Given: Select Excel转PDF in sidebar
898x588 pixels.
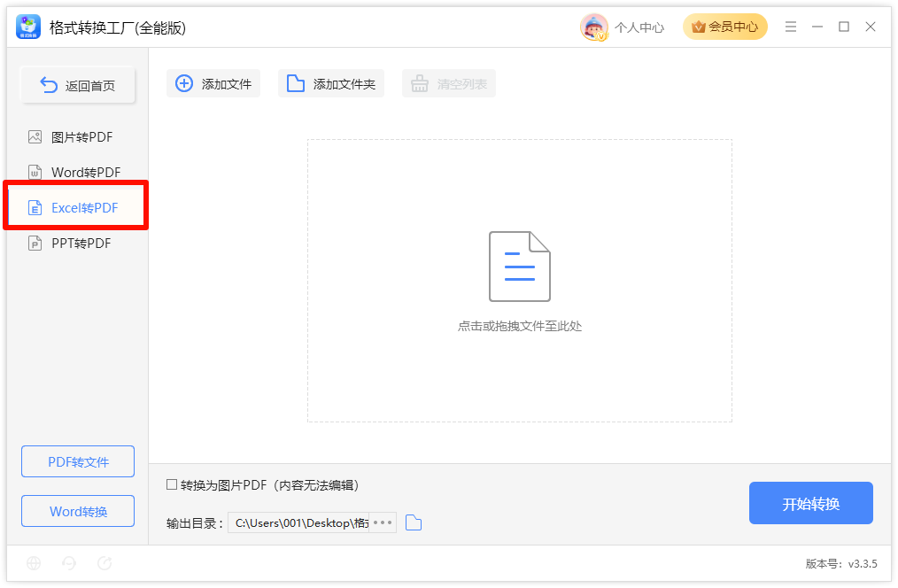Looking at the screenshot, I should 77,207.
